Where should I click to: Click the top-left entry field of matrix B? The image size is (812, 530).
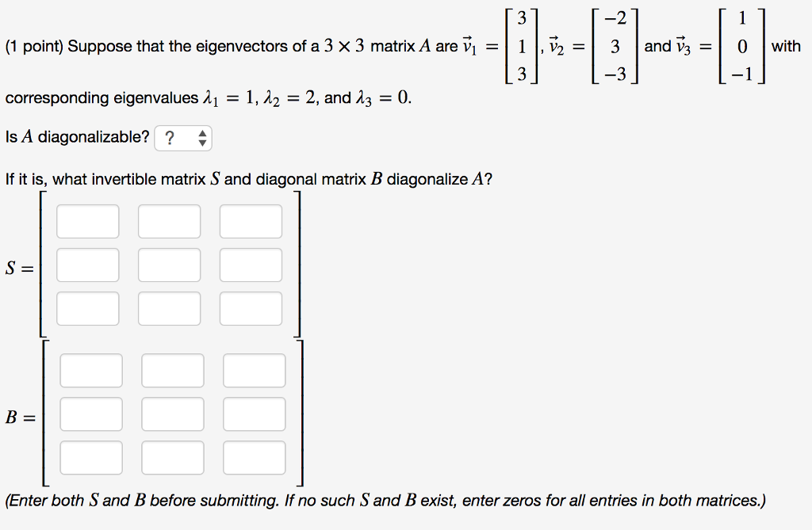pos(91,370)
